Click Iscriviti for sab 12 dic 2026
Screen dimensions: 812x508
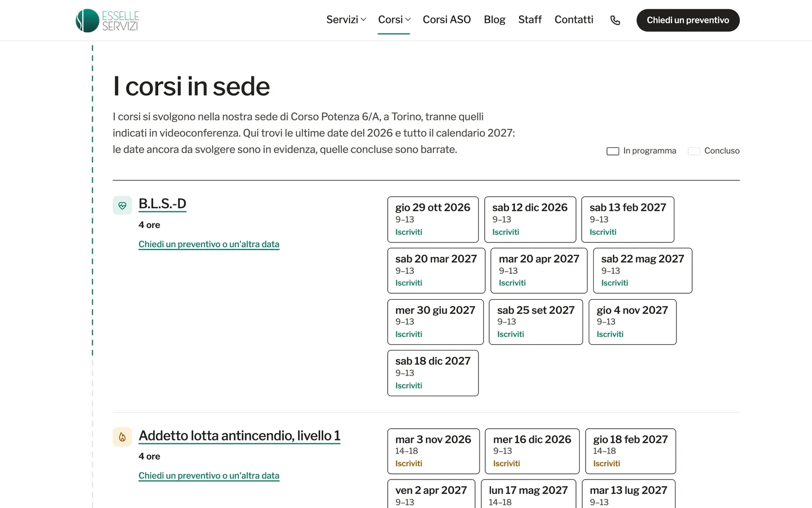tap(505, 232)
